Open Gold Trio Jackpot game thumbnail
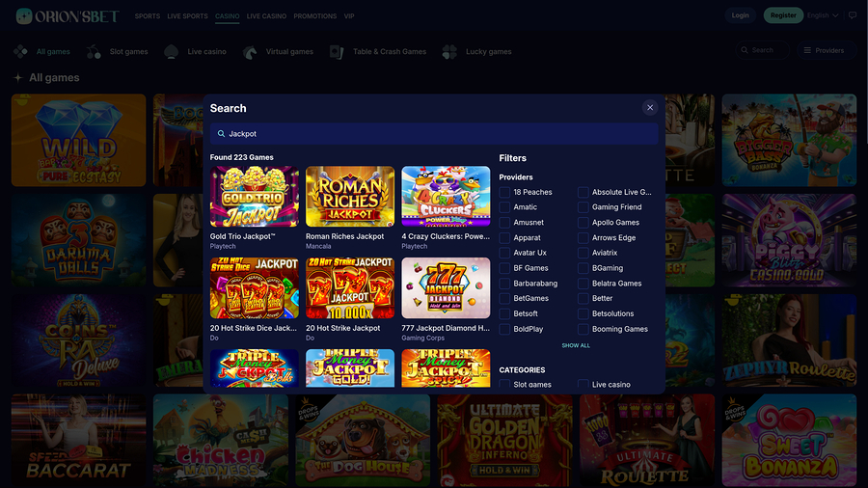 (x=254, y=197)
